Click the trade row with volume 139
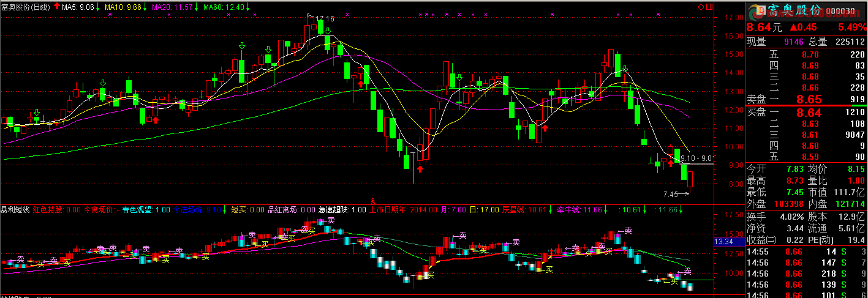Viewport: 868px width, 298px height. click(806, 285)
